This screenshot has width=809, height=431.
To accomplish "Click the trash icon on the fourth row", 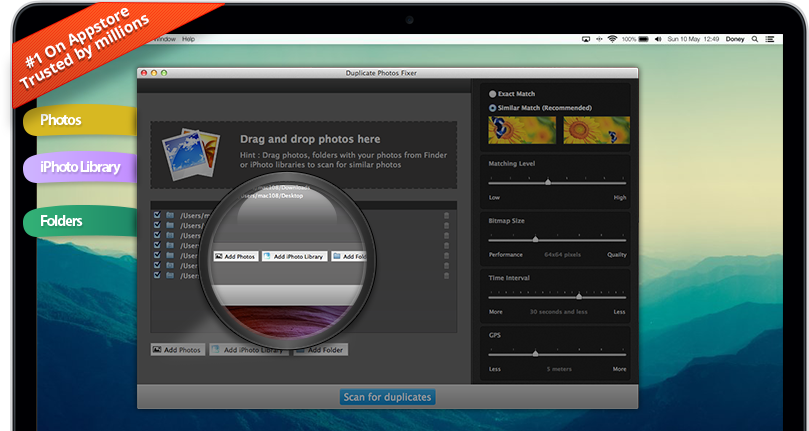I will pos(446,246).
